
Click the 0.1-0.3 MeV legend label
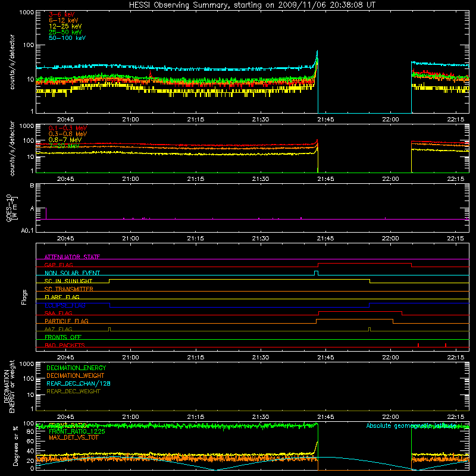(x=68, y=128)
